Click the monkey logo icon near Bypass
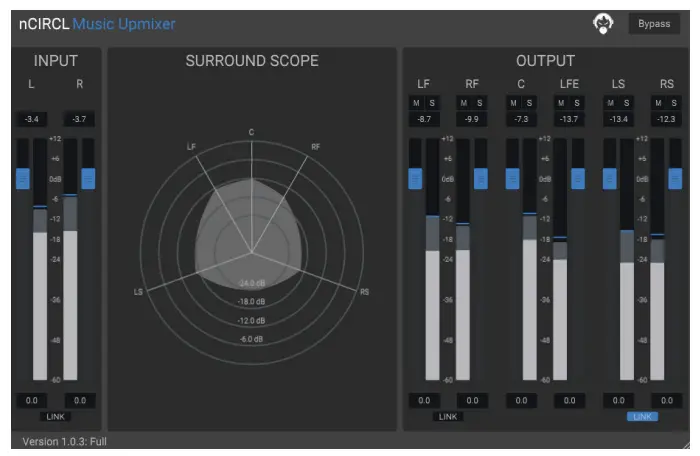This screenshot has height=456, width=700. tap(605, 24)
